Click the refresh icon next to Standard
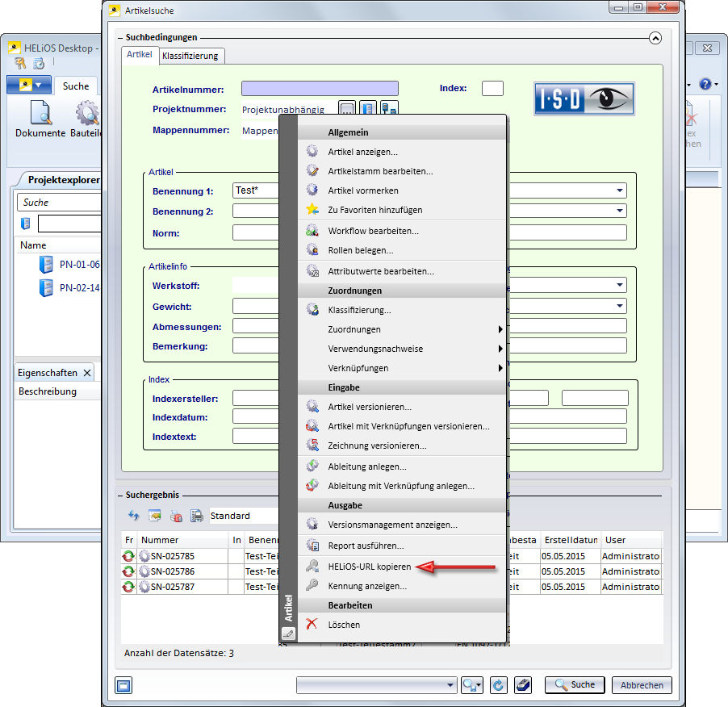The height and width of the screenshot is (707, 728). point(134,516)
